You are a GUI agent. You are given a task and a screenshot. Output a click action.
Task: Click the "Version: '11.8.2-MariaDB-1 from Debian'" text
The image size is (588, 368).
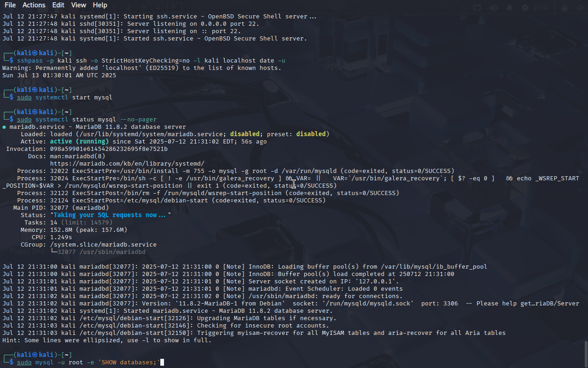tap(214, 304)
